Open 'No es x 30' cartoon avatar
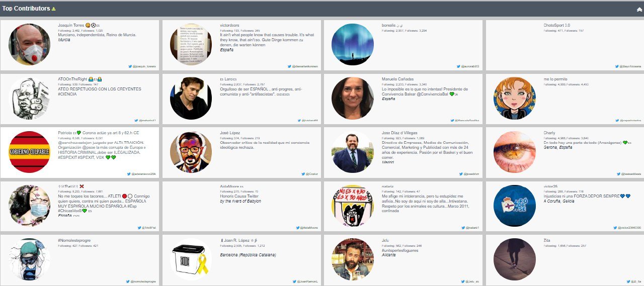Image resolution: width=644 pixels, height=286 pixels. (353, 206)
